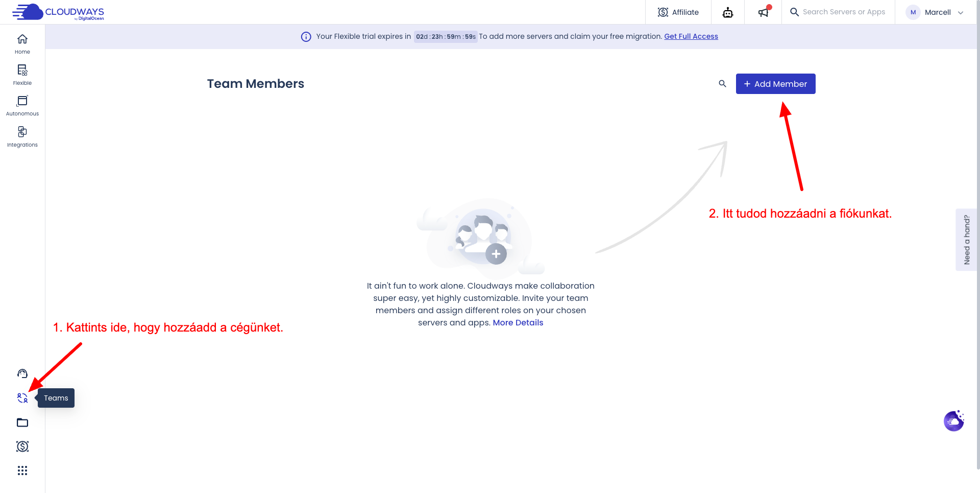
Task: Open the announcements megaphone icon
Action: [763, 12]
